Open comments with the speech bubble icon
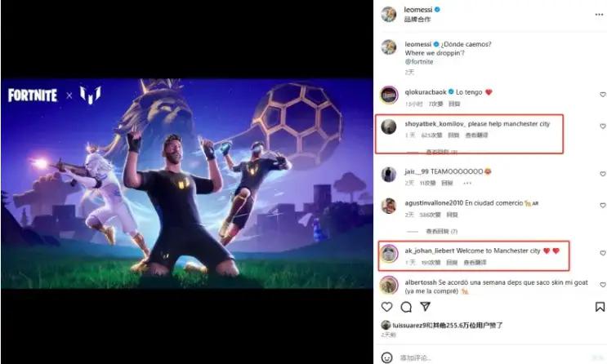607x364 pixels. pos(406,307)
